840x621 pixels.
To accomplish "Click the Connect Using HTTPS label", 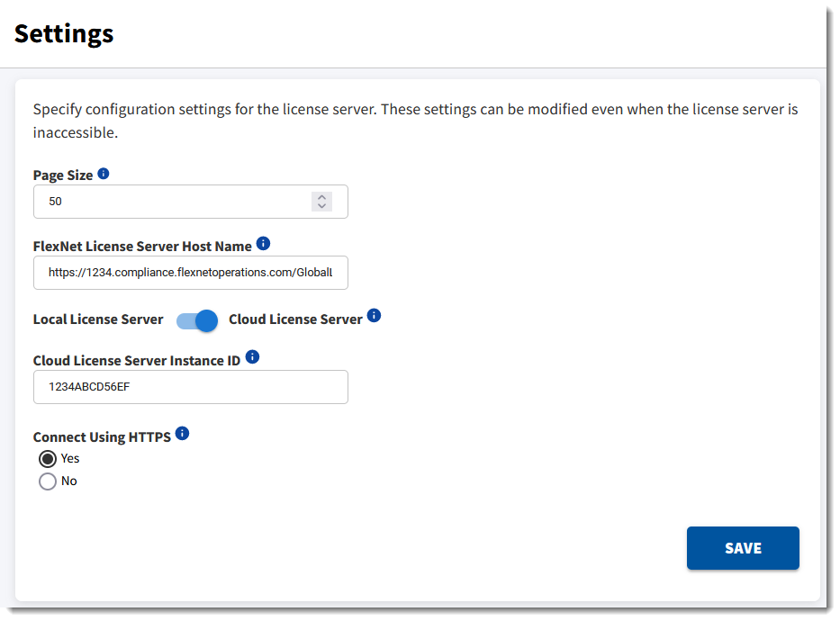I will (102, 437).
